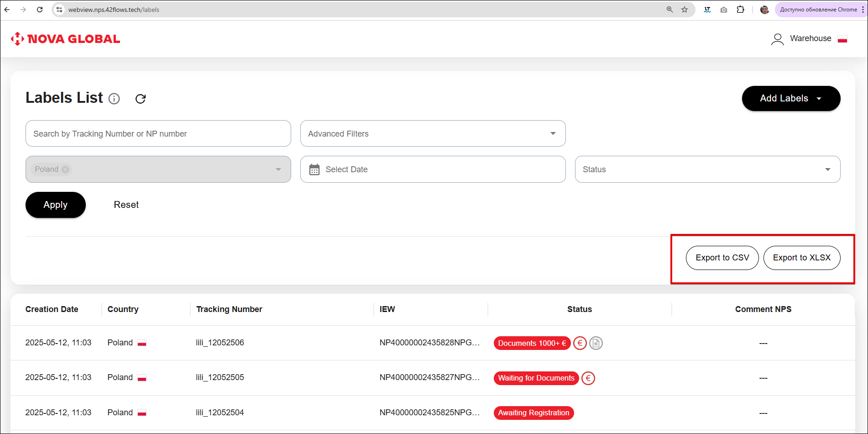Refresh the labels list
The image size is (868, 434).
pos(141,99)
